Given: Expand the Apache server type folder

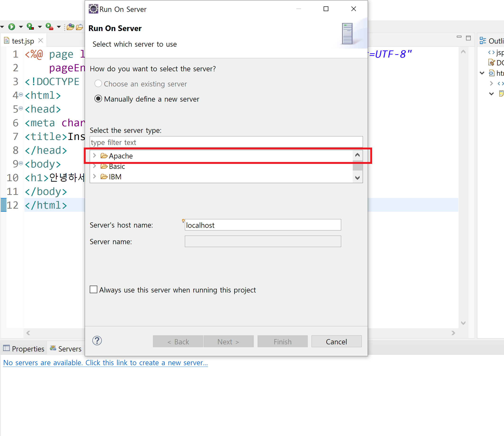Looking at the screenshot, I should 95,155.
